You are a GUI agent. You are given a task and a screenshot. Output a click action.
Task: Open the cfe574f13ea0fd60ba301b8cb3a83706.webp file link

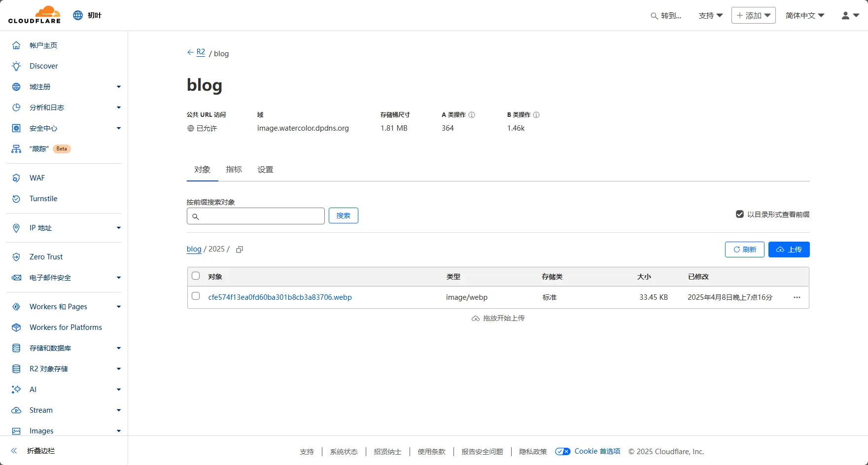[x=280, y=297]
